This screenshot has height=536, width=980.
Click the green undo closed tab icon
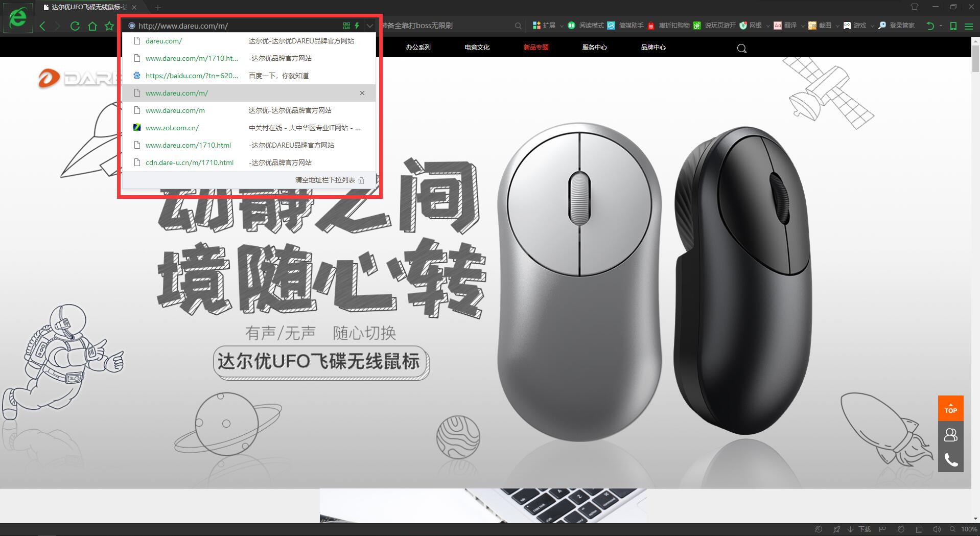(930, 26)
